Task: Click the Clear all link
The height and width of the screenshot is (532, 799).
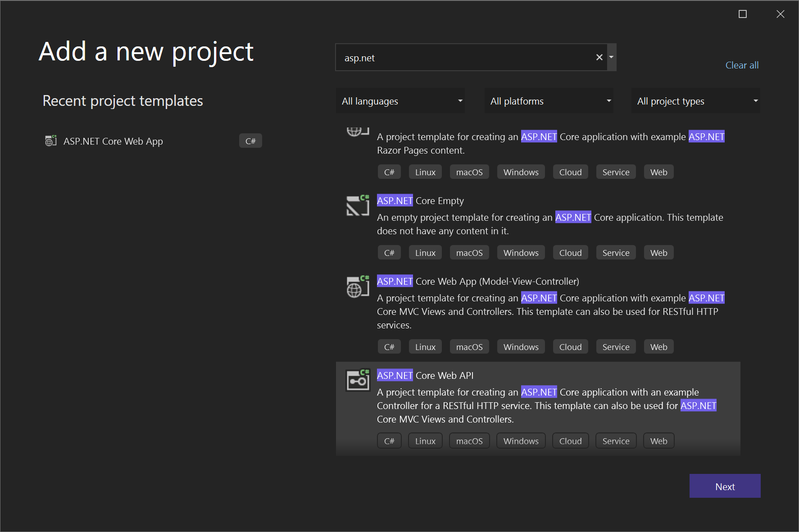Action: pyautogui.click(x=741, y=65)
